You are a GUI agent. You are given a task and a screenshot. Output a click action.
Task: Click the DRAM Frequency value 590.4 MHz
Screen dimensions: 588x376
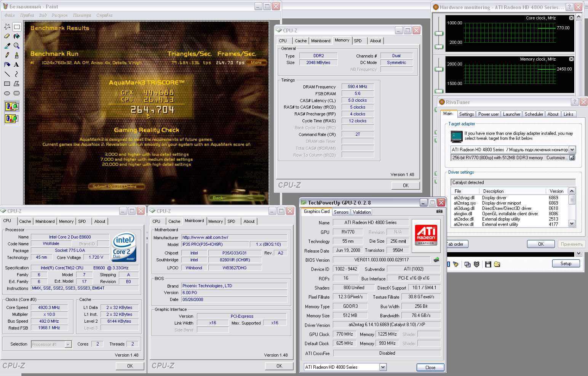[x=358, y=87]
